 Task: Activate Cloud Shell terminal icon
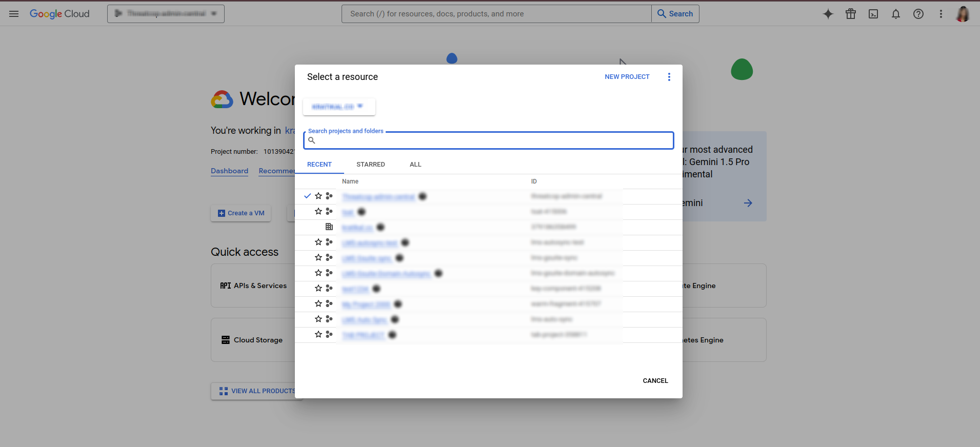pos(873,14)
